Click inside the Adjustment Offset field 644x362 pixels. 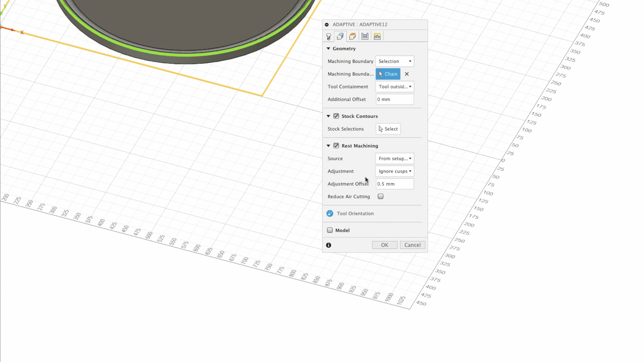pyautogui.click(x=395, y=184)
